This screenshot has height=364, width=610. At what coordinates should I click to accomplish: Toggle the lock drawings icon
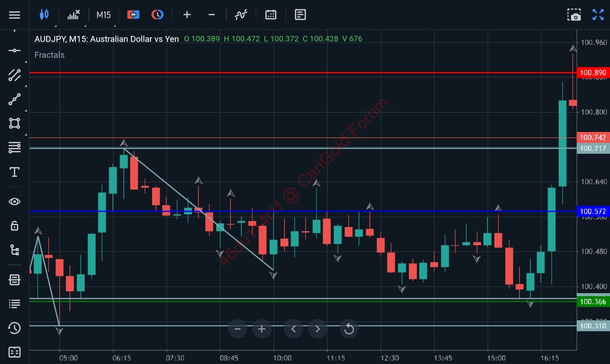tap(15, 226)
